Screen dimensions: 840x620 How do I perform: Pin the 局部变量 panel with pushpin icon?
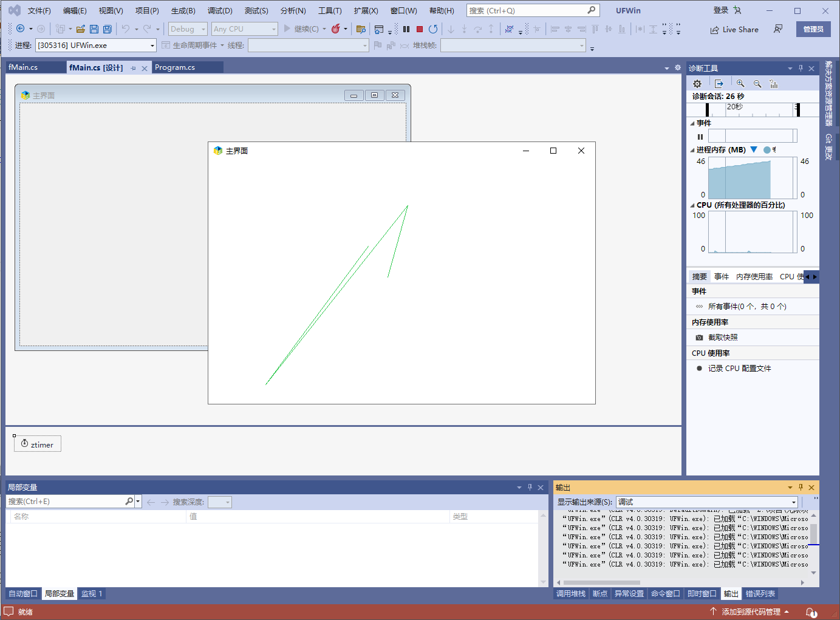pyautogui.click(x=530, y=487)
